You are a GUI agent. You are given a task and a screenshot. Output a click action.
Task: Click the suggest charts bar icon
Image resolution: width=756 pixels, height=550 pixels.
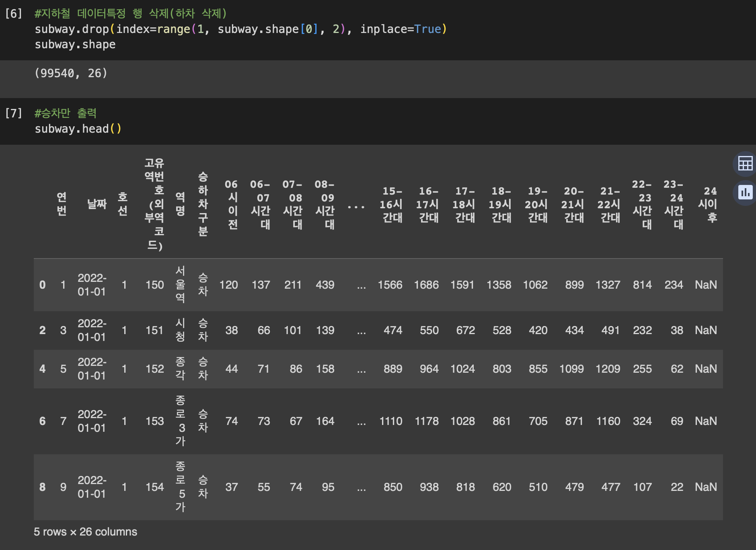[745, 193]
